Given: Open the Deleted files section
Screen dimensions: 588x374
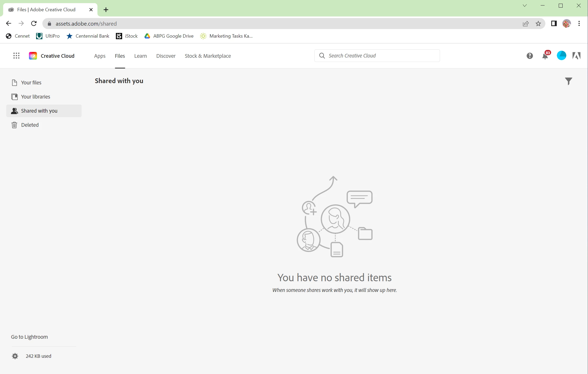Looking at the screenshot, I should [x=30, y=125].
